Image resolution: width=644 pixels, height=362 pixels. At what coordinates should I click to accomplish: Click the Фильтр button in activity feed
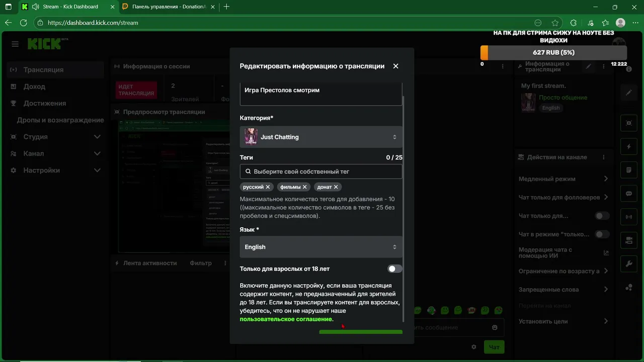(x=201, y=263)
